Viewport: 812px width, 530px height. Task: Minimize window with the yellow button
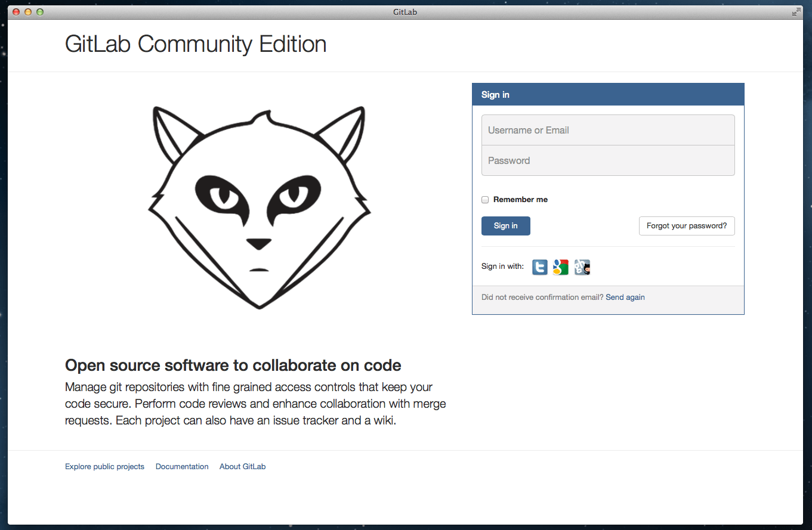28,12
